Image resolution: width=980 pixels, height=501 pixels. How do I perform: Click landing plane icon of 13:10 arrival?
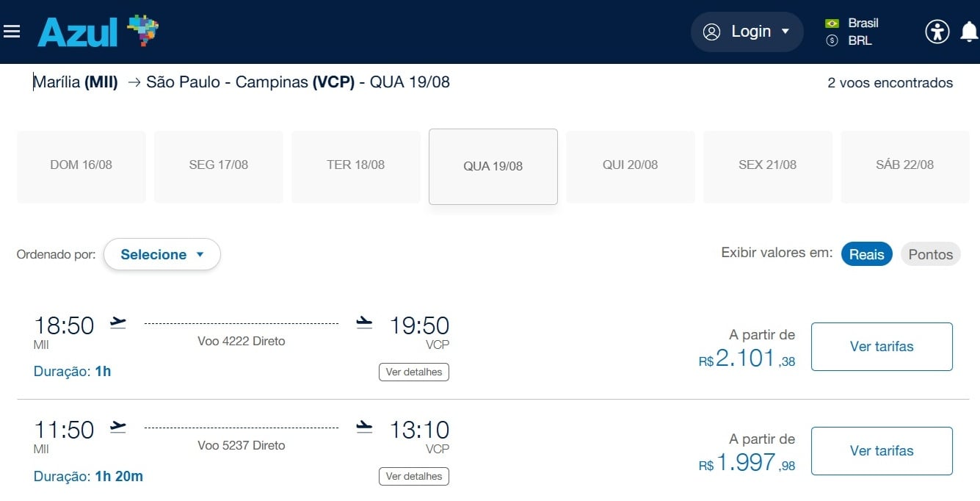[364, 427]
